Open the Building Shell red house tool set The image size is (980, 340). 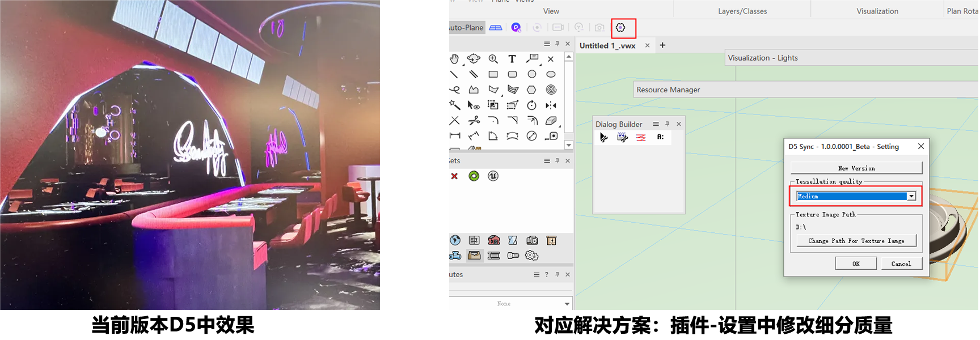pos(494,240)
